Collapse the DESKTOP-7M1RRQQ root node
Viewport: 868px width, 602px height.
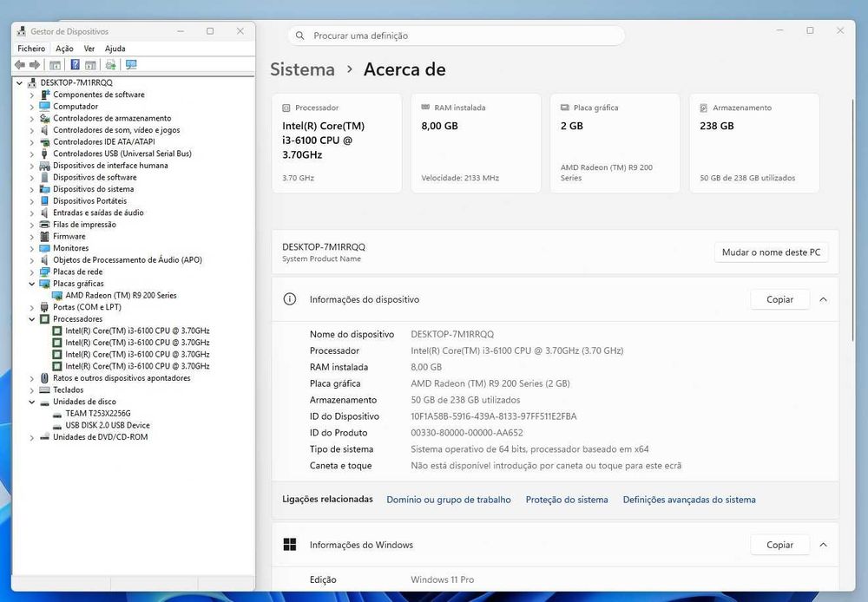(19, 83)
